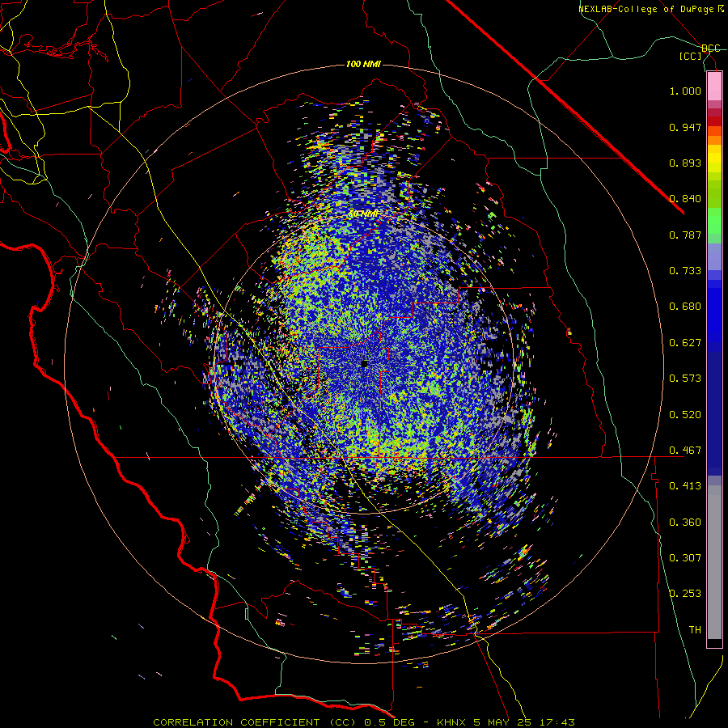The image size is (728, 728).
Task: Click the 0.520 color scale label
Action: click(685, 415)
